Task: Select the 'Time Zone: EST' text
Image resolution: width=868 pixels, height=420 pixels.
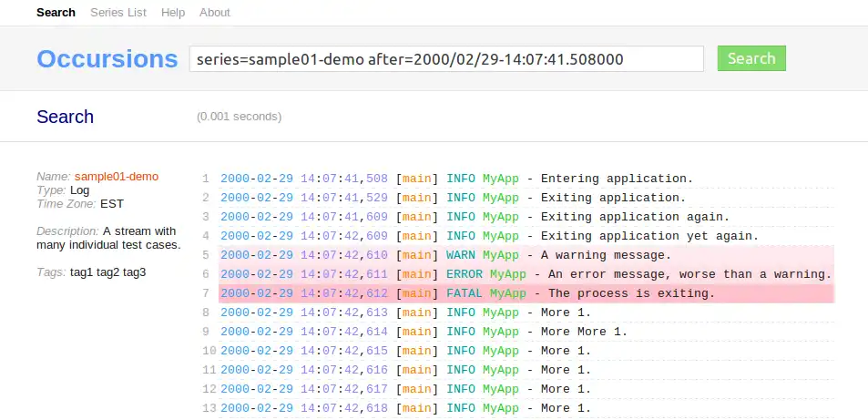Action: pyautogui.click(x=80, y=204)
